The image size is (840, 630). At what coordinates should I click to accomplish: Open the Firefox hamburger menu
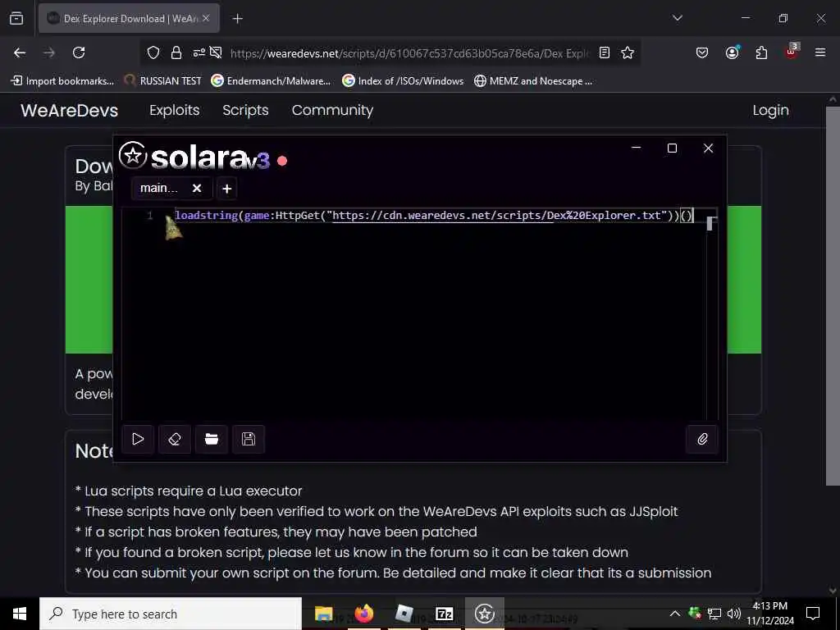pyautogui.click(x=820, y=52)
